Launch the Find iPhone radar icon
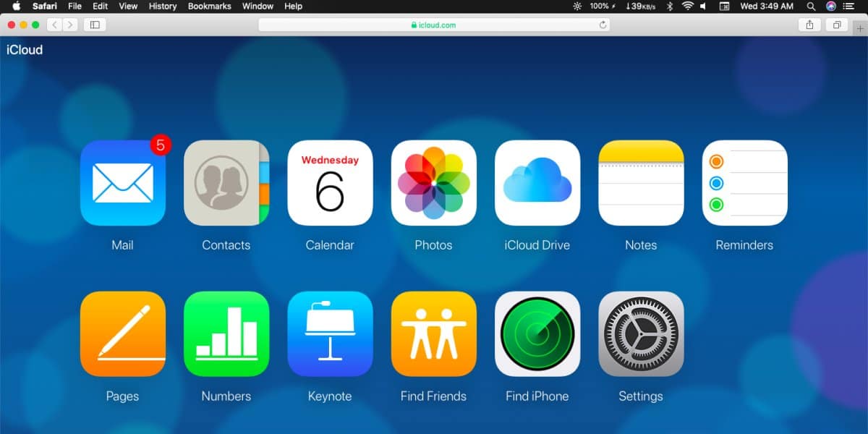The width and height of the screenshot is (868, 434). (537, 334)
